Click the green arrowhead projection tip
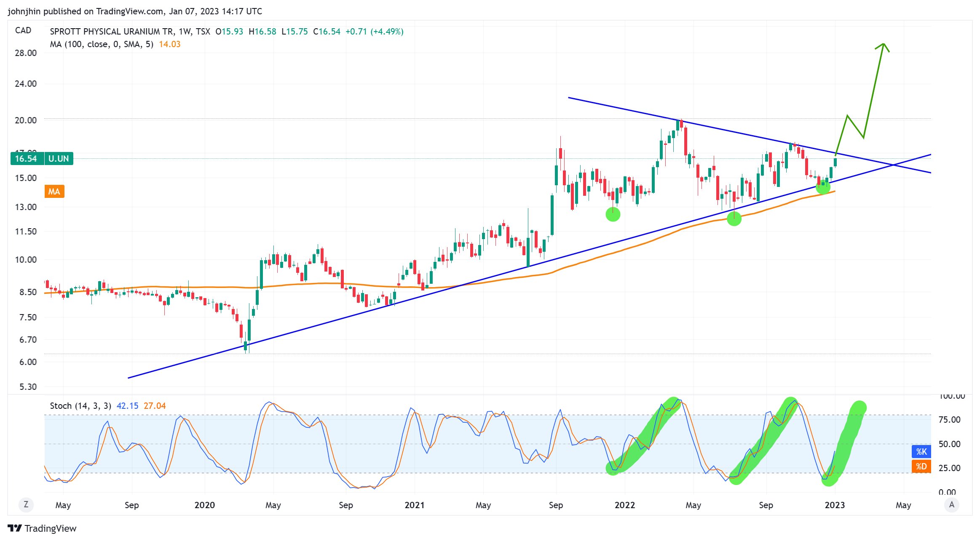The width and height of the screenshot is (980, 541). tap(883, 45)
